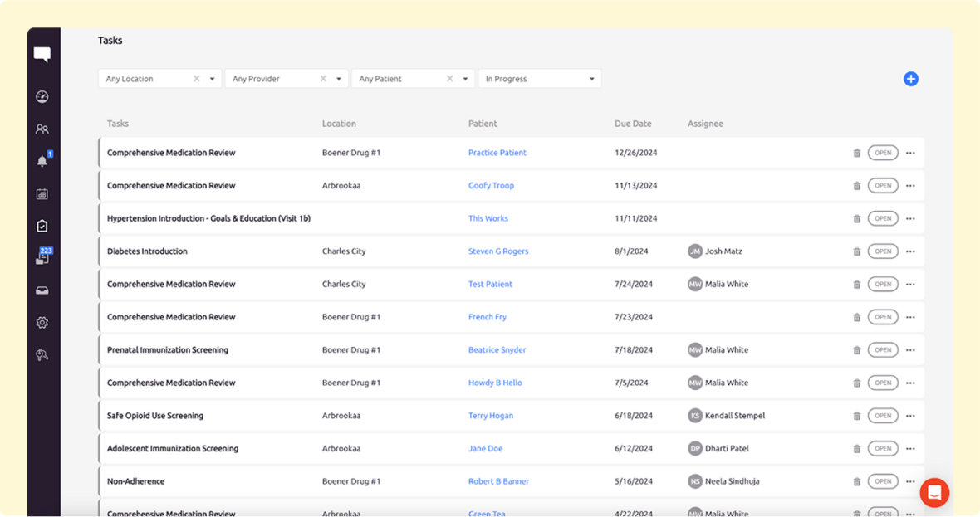Clear the Any Patient filter with X
980x517 pixels.
[449, 79]
